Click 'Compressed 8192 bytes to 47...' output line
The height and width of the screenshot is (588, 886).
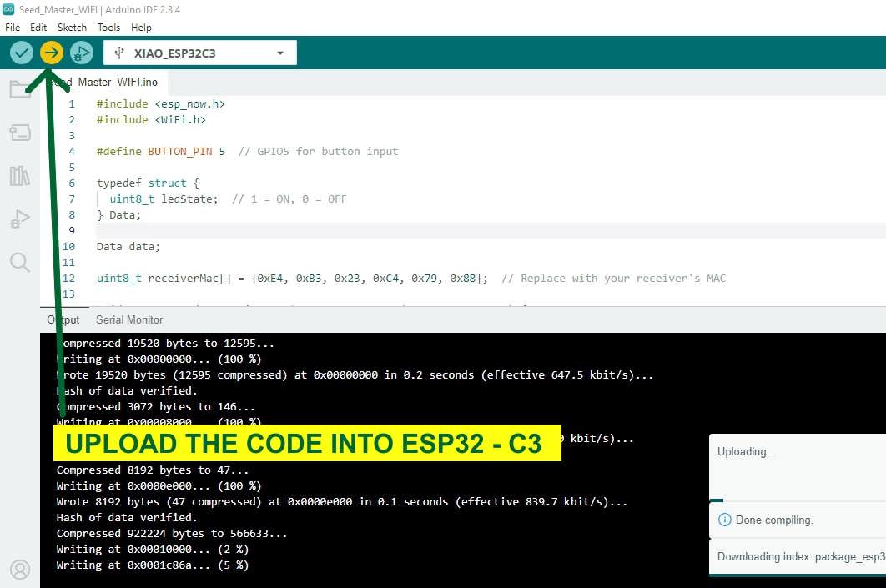[x=153, y=470]
